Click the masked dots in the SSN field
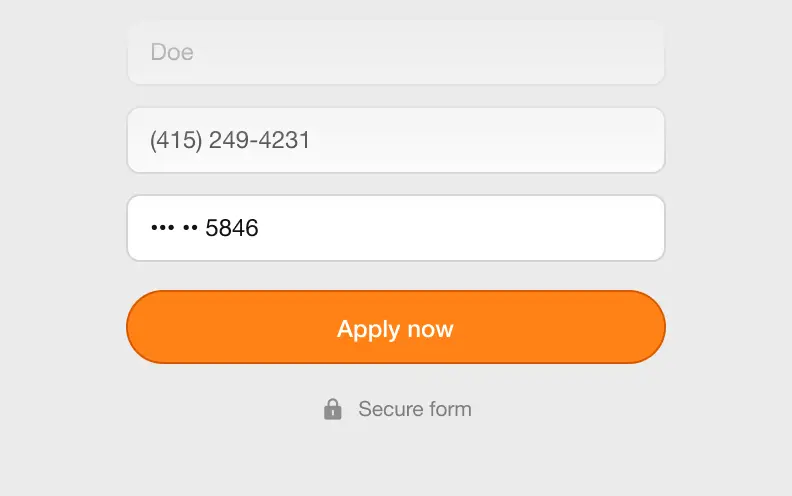 pos(174,228)
